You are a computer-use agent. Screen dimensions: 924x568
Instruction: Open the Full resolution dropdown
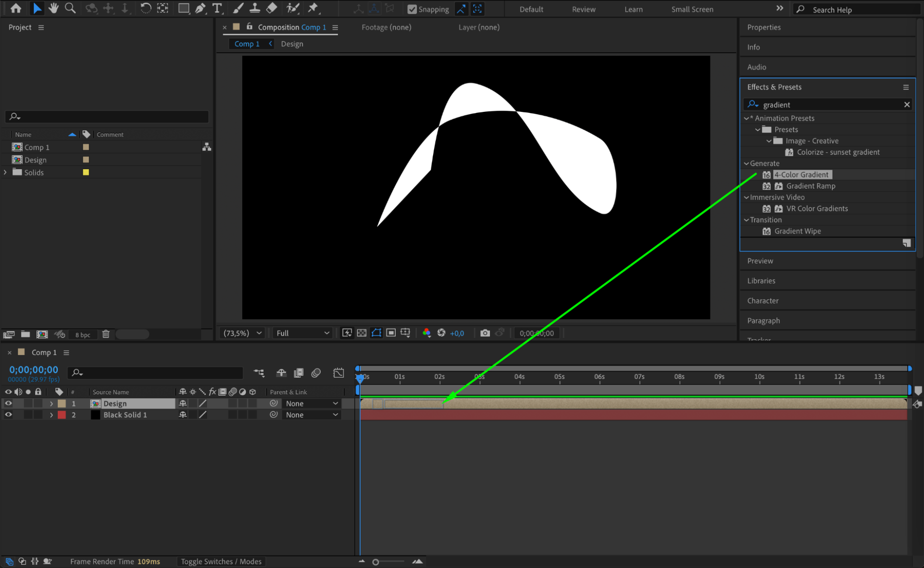(x=302, y=333)
